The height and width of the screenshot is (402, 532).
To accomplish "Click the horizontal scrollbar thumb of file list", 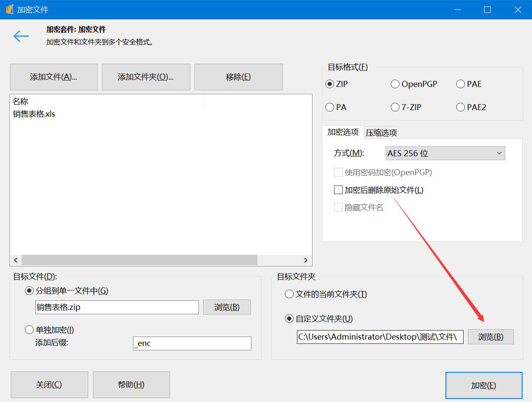I will [139, 260].
